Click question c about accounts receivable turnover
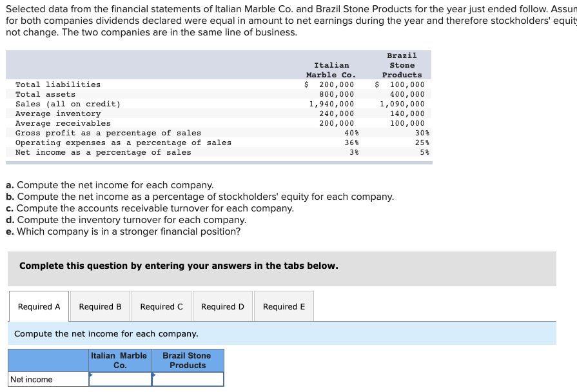Image resolution: width=577 pixels, height=392 pixels. click(x=150, y=208)
